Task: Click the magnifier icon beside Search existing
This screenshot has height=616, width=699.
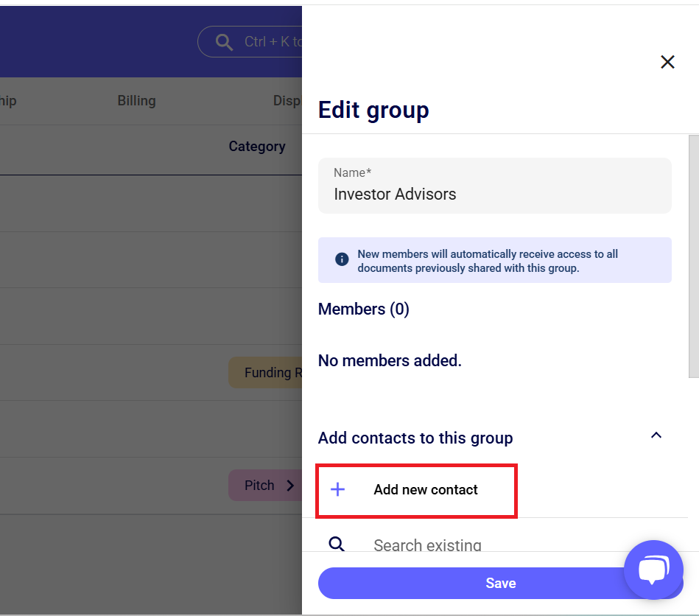Action: [337, 545]
